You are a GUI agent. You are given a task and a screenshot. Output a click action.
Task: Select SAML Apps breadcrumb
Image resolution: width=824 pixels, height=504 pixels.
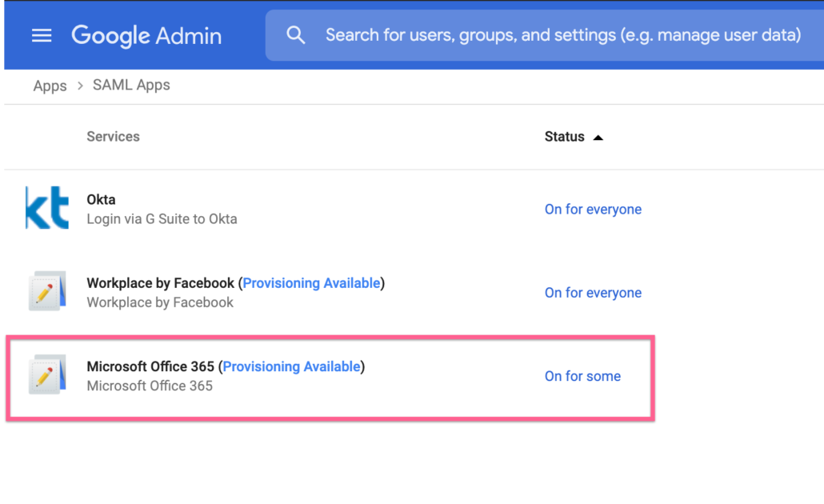(x=131, y=85)
